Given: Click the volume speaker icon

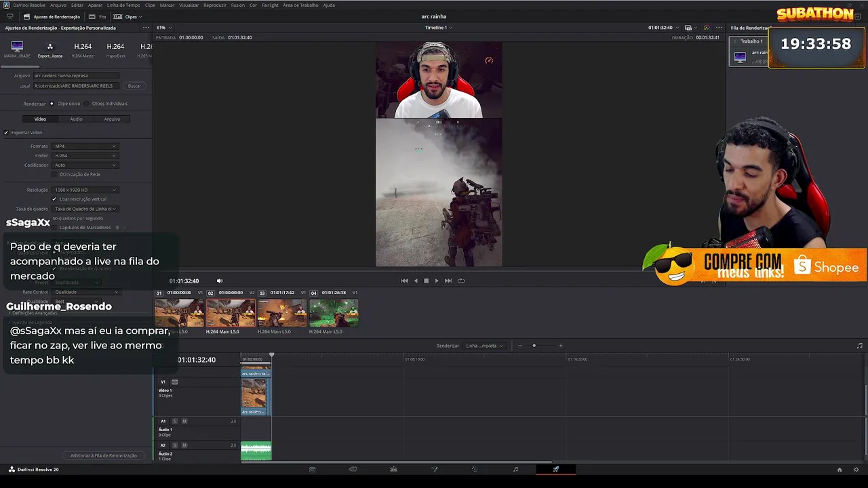Looking at the screenshot, I should 219,281.
